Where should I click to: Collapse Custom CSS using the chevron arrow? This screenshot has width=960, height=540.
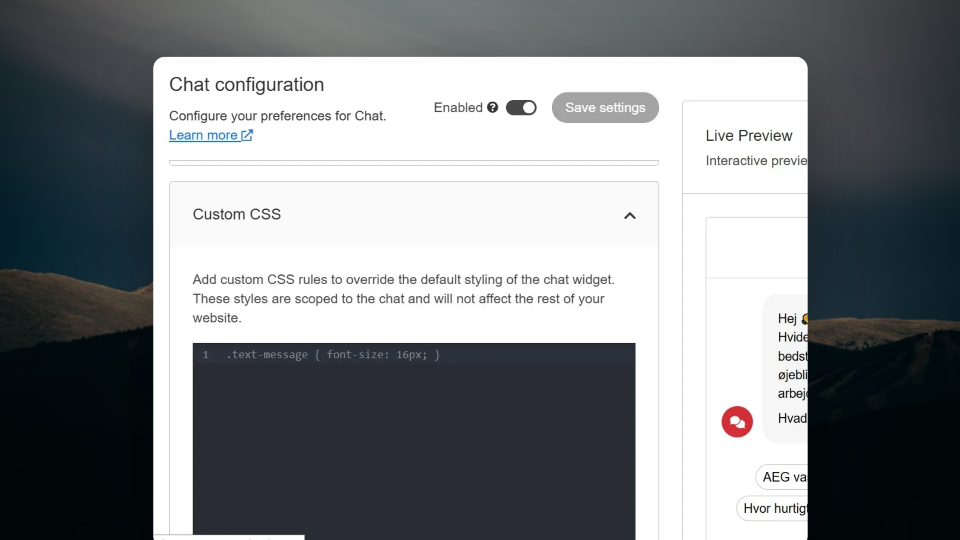click(x=630, y=216)
